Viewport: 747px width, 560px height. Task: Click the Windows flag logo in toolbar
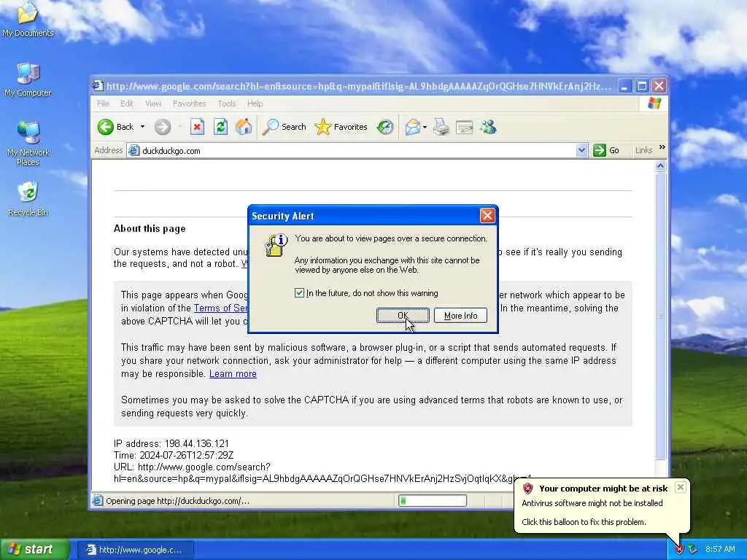point(654,104)
